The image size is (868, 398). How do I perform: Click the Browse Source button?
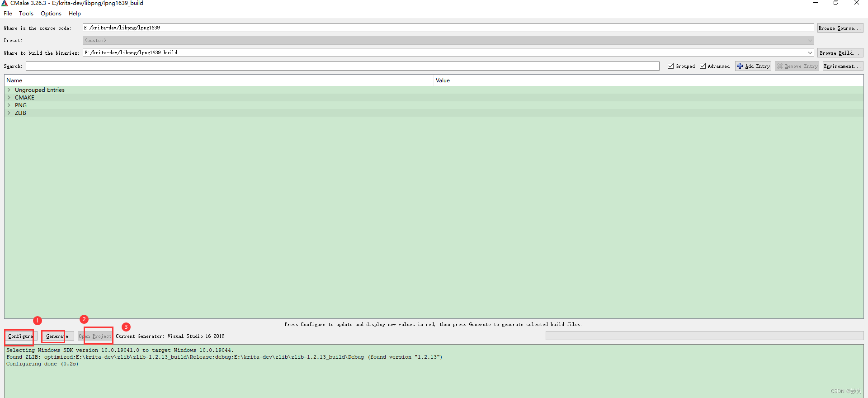point(840,28)
